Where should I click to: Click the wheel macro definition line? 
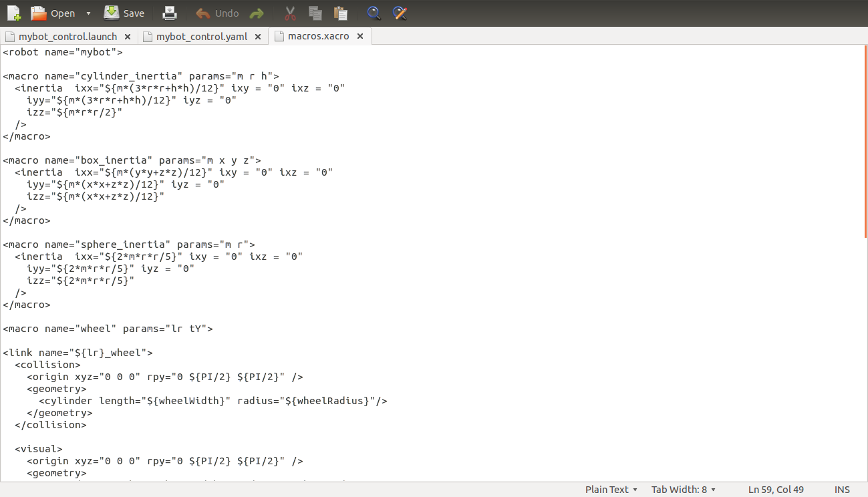click(108, 329)
